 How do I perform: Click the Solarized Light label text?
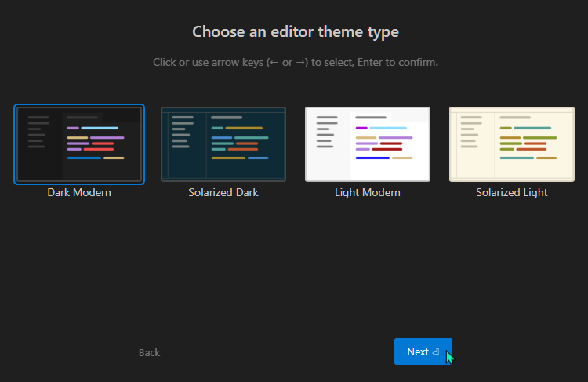tap(511, 192)
